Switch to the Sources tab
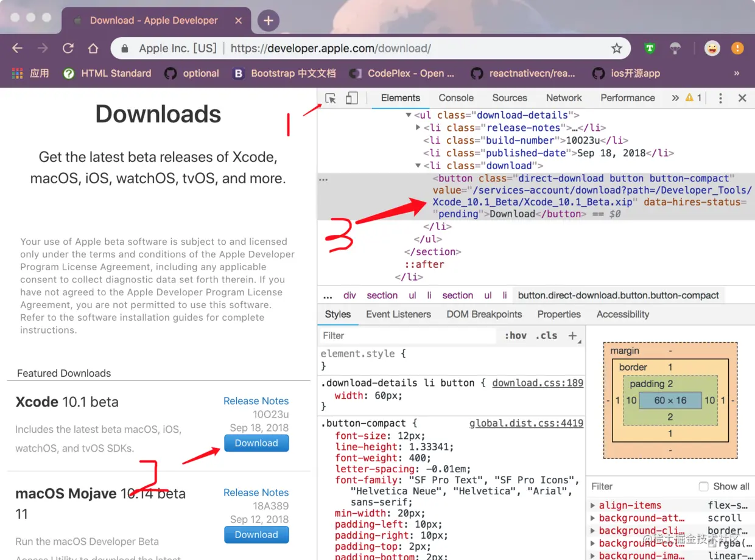The image size is (755, 560). [x=510, y=98]
